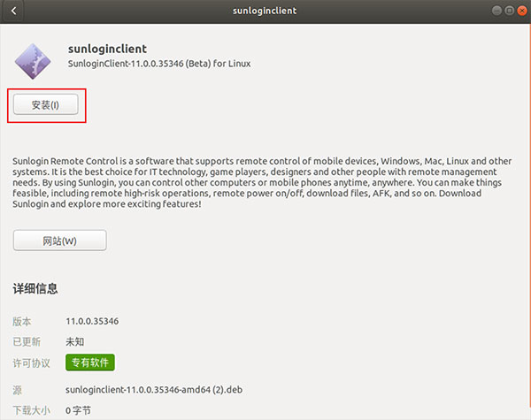Click the 下载大小 download size label

tap(31, 410)
